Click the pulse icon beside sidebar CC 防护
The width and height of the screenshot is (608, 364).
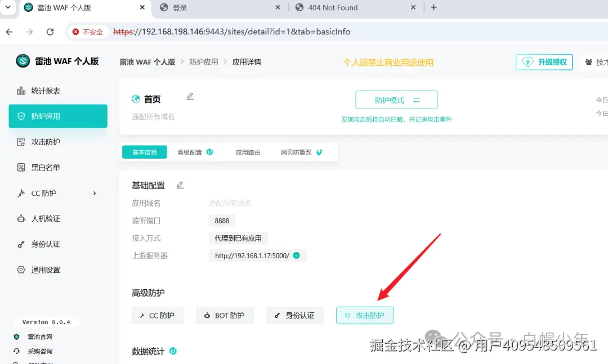21,193
